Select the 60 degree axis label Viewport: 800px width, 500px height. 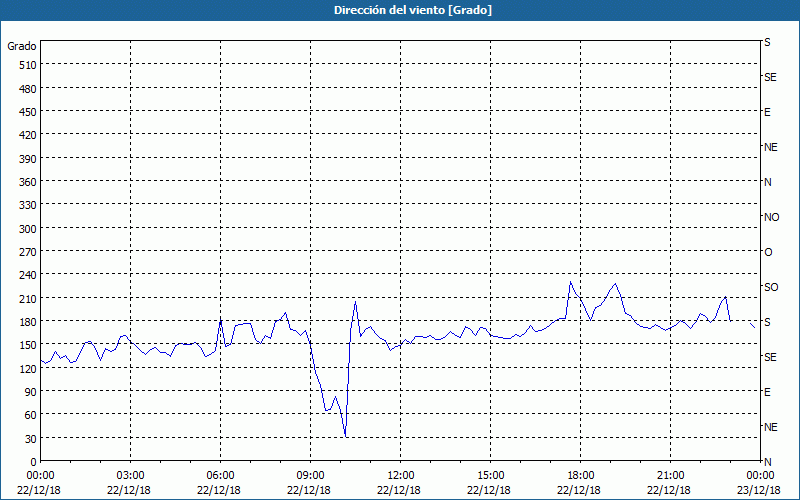click(31, 415)
